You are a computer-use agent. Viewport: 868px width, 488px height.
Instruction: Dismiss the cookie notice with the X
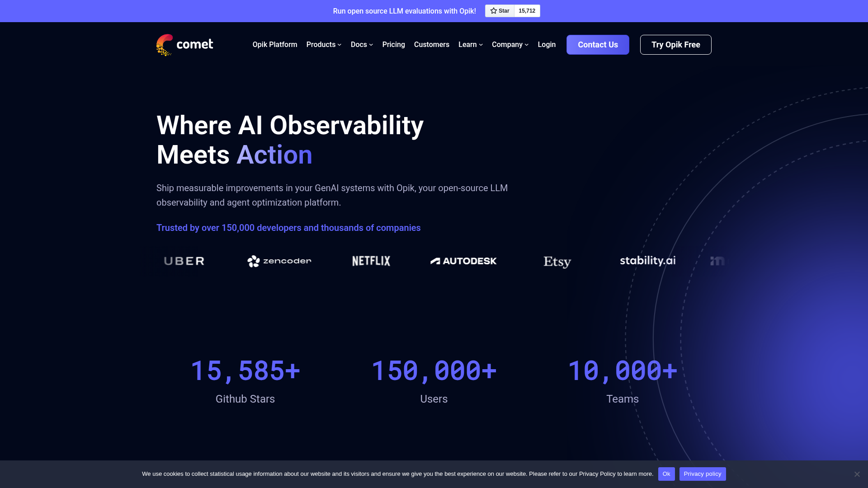tap(857, 474)
